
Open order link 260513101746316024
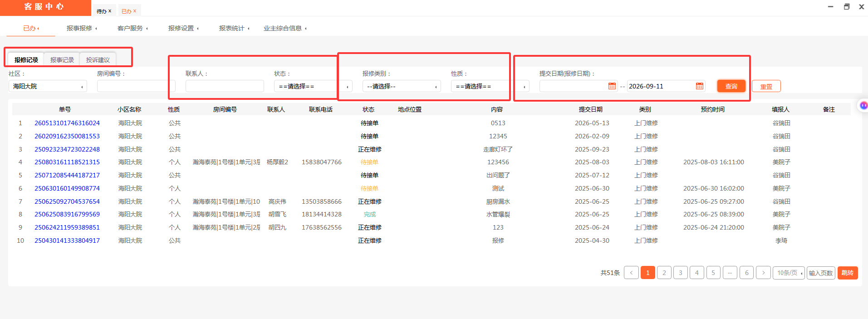point(67,123)
